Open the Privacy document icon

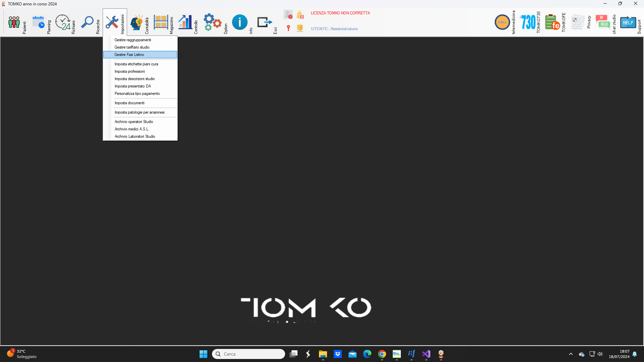pyautogui.click(x=577, y=22)
